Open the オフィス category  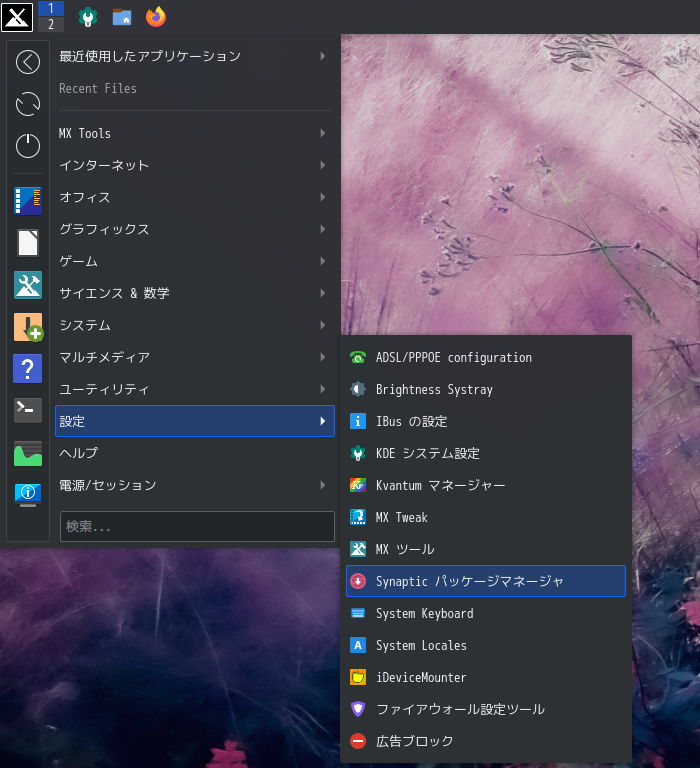pos(195,197)
